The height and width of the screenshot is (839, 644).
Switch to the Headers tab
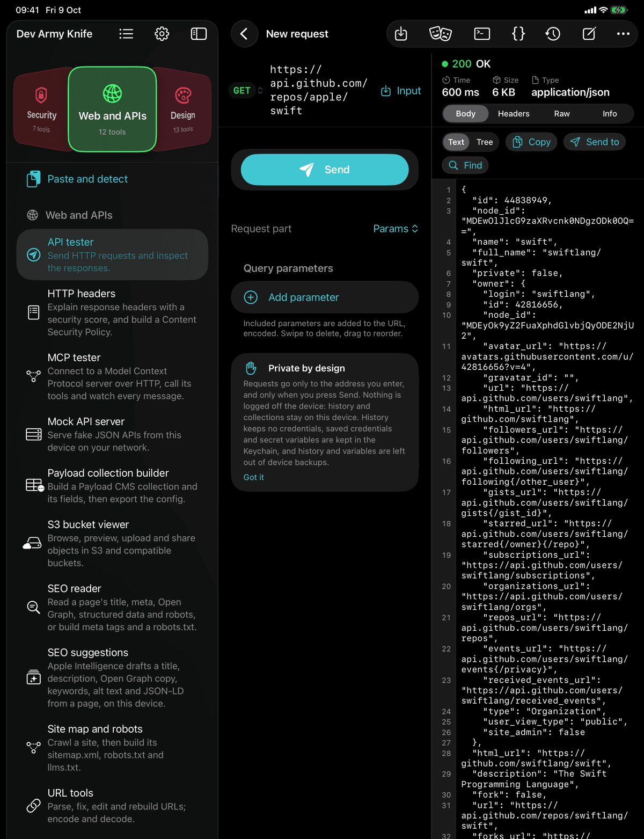coord(514,114)
